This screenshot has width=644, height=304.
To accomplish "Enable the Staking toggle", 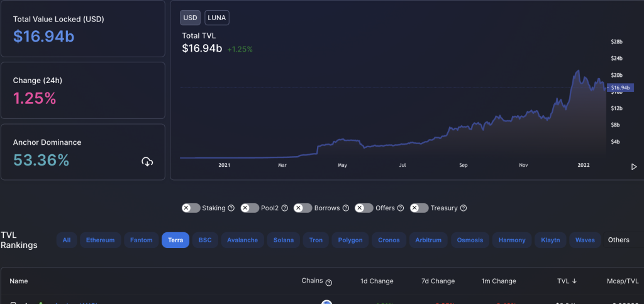I will point(191,208).
